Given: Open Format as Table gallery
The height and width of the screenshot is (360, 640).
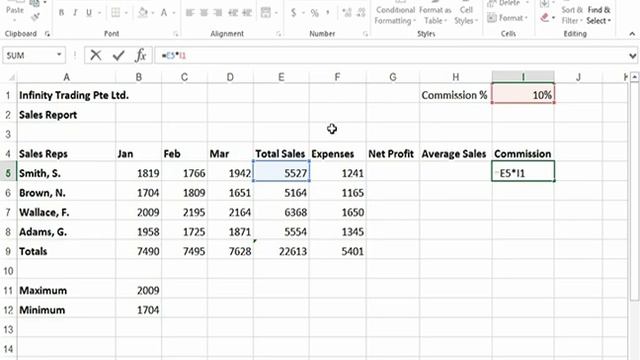Looking at the screenshot, I should click(x=435, y=15).
